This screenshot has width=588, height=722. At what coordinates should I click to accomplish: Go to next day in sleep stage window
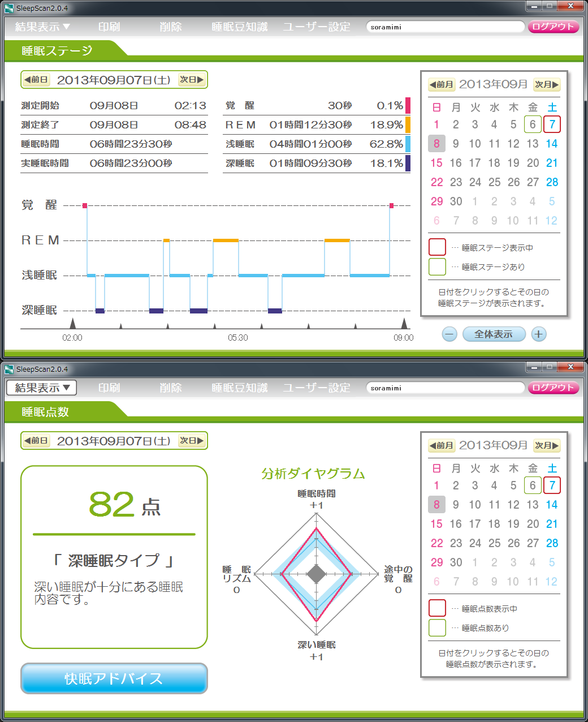click(x=192, y=80)
